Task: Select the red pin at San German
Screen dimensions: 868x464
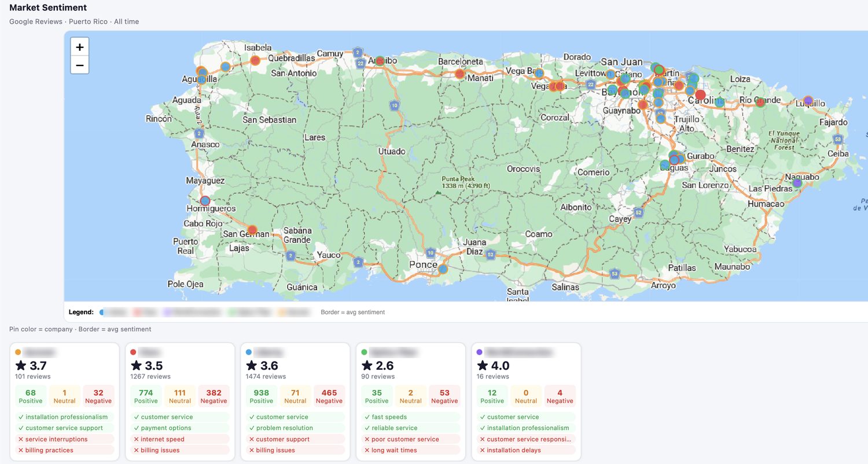Action: [252, 230]
